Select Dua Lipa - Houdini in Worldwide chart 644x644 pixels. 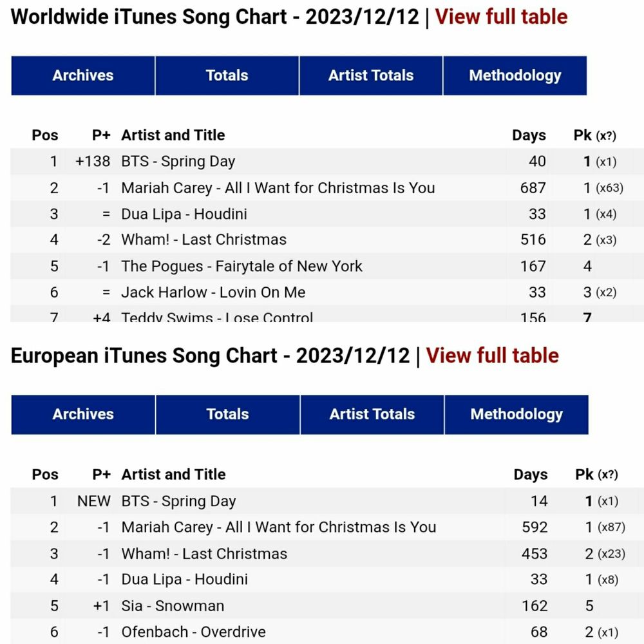tap(184, 214)
